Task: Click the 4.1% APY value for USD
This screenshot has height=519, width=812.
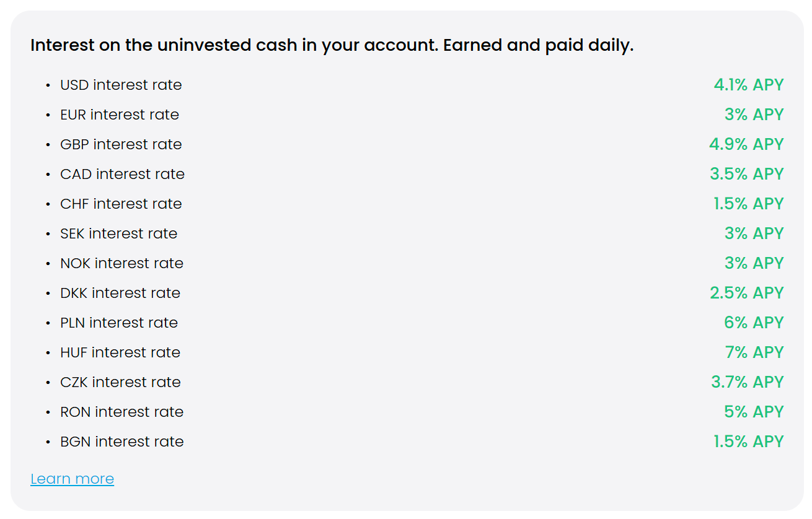Action: click(x=749, y=85)
